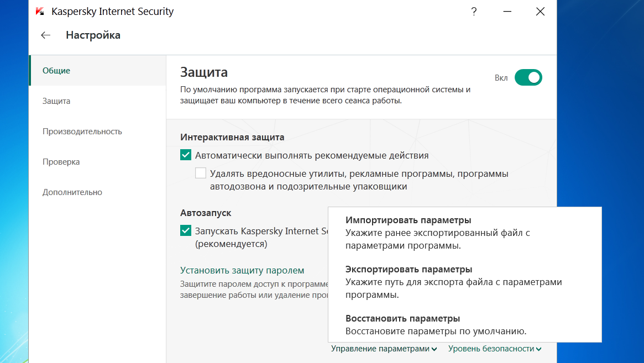
Task: Uncheck Kaspersky autostart checkbox
Action: tap(186, 230)
